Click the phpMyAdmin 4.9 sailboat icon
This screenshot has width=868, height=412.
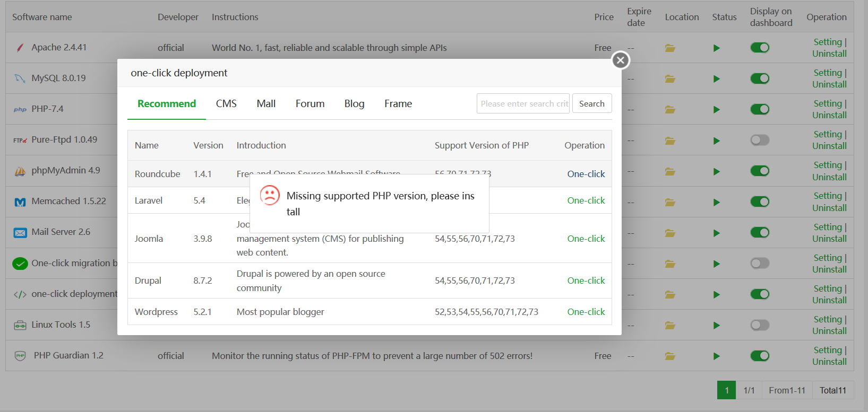pyautogui.click(x=20, y=171)
